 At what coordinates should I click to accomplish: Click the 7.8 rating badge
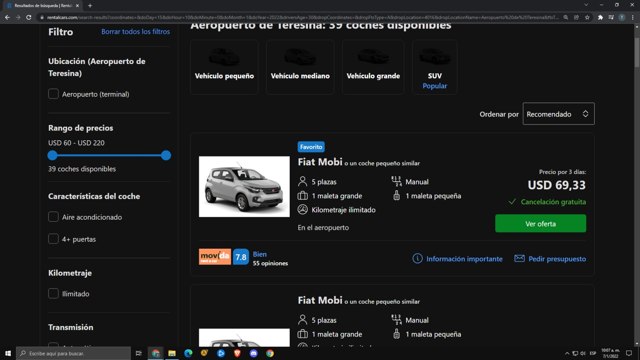(x=241, y=257)
